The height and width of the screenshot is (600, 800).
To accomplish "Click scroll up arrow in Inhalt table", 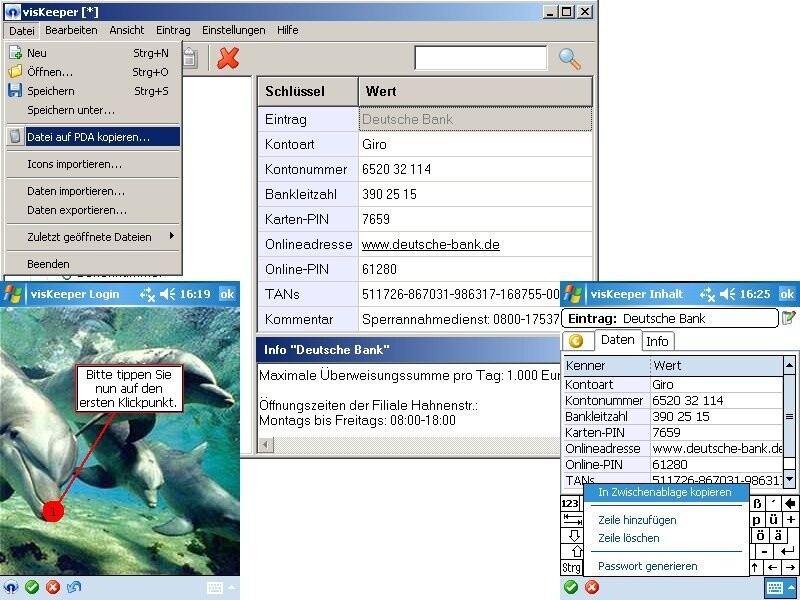I will [789, 365].
